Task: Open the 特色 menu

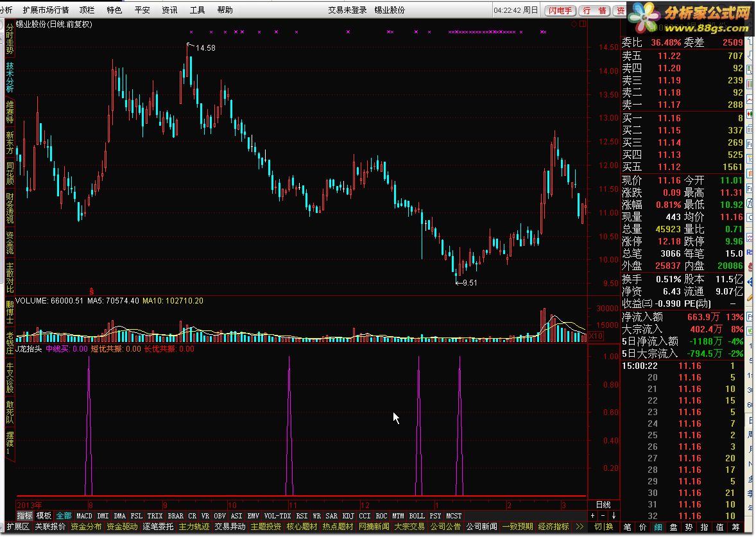Action: click(114, 10)
